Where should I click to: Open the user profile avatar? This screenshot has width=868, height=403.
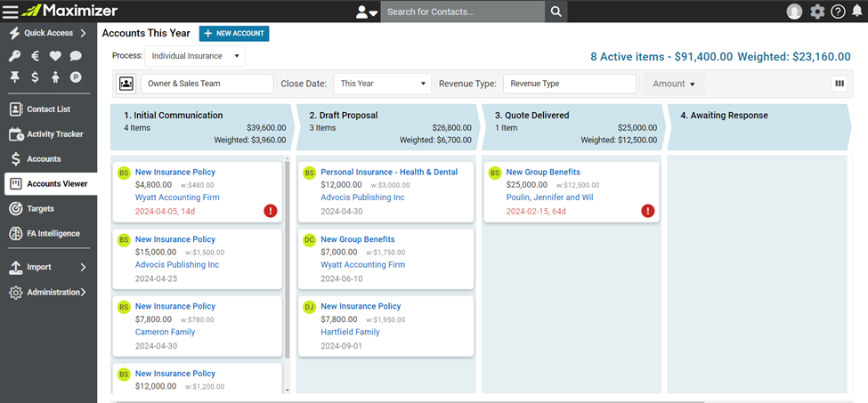[x=794, y=11]
